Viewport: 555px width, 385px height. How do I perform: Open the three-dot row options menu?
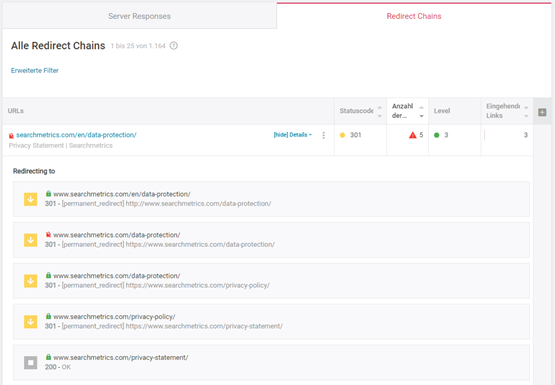(x=324, y=135)
